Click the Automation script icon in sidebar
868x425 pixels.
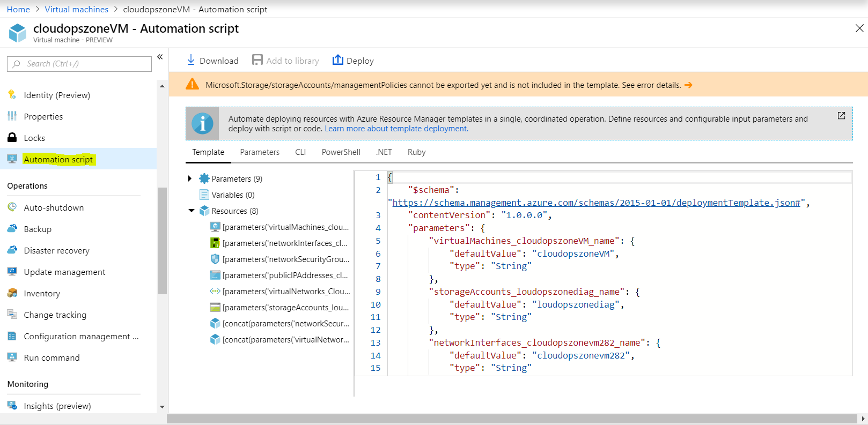(x=12, y=159)
